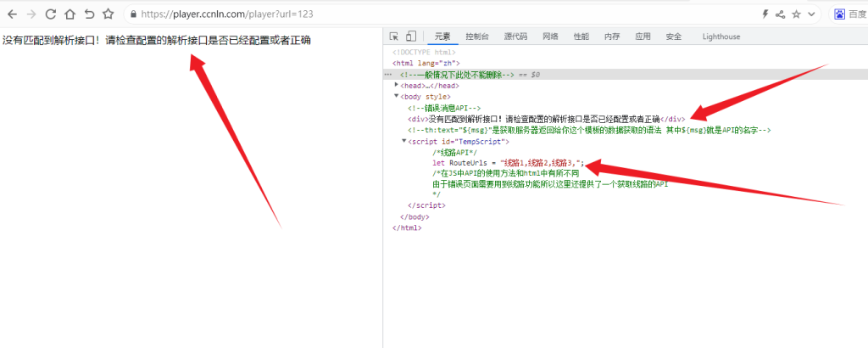868x348 pixels.
Task: Click the 由于错误页面需要用到线路功能 comment line
Action: point(550,184)
